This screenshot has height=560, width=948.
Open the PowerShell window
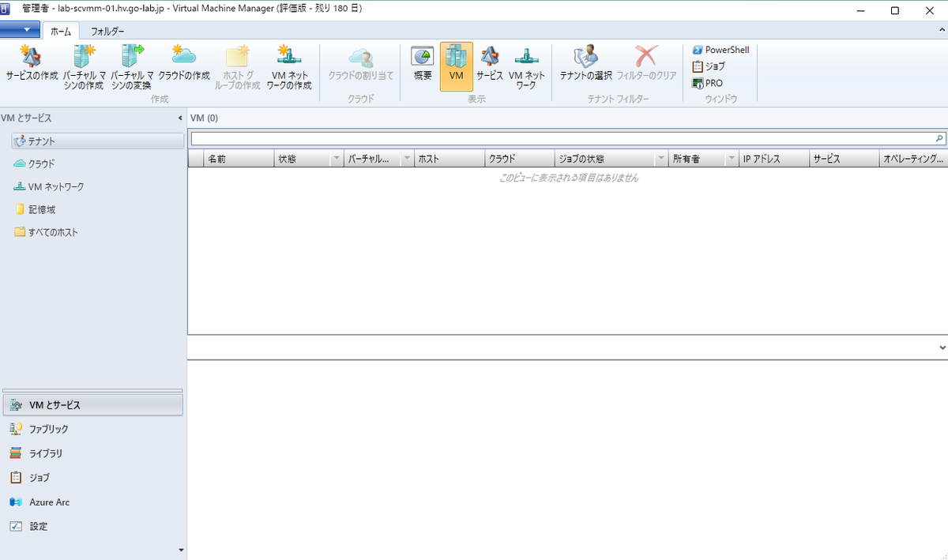[x=720, y=50]
